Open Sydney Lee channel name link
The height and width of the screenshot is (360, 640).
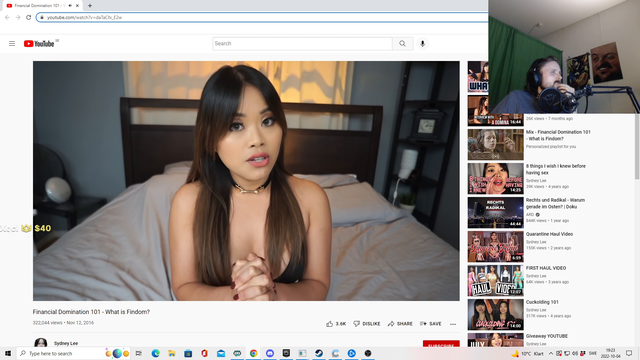(x=66, y=344)
